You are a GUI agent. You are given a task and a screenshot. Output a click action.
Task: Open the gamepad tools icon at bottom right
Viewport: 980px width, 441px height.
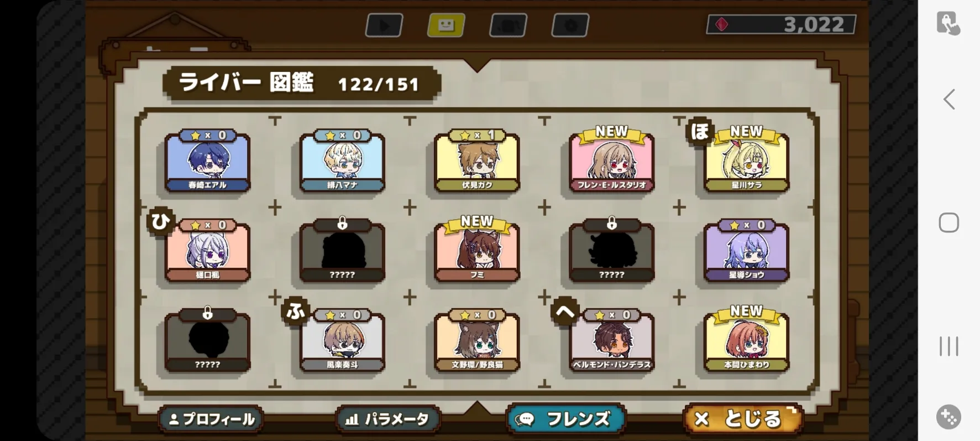point(949,417)
